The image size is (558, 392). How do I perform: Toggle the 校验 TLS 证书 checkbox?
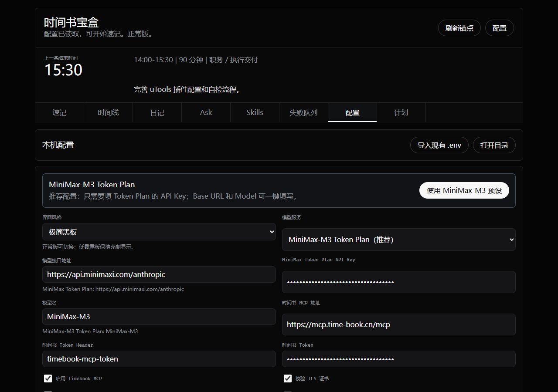[288, 378]
